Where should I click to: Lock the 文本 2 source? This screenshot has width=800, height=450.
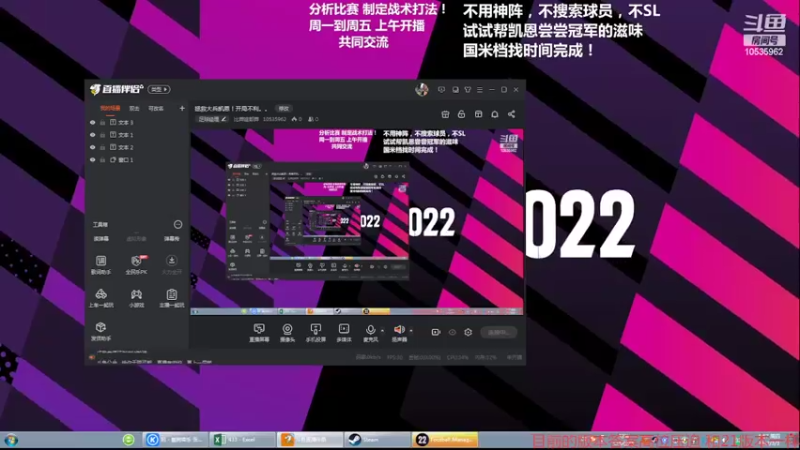pyautogui.click(x=103, y=147)
